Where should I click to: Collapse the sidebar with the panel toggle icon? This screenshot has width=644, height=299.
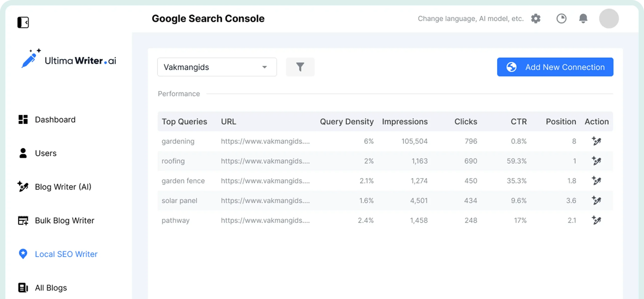(x=23, y=22)
